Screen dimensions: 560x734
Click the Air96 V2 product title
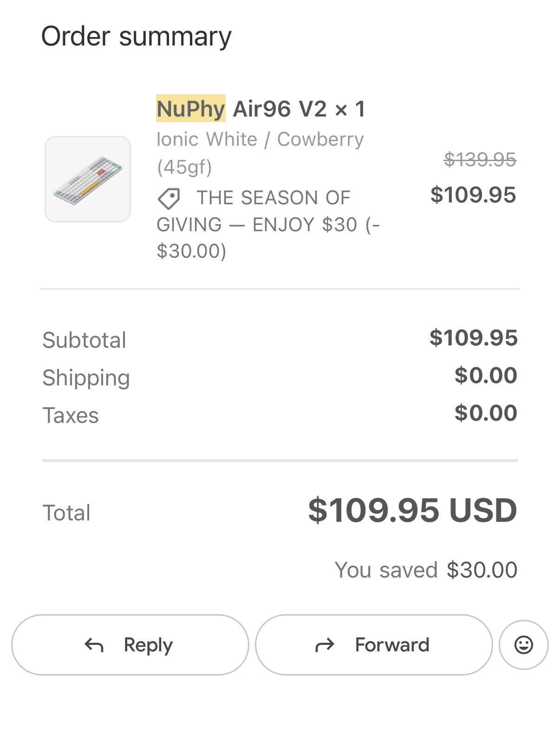pyautogui.click(x=280, y=109)
